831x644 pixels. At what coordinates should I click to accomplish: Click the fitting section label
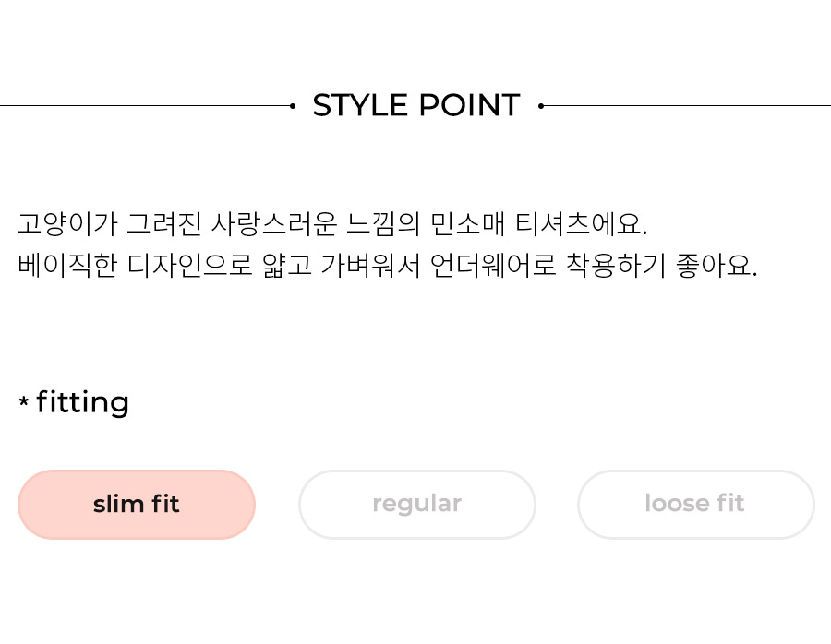[82, 402]
